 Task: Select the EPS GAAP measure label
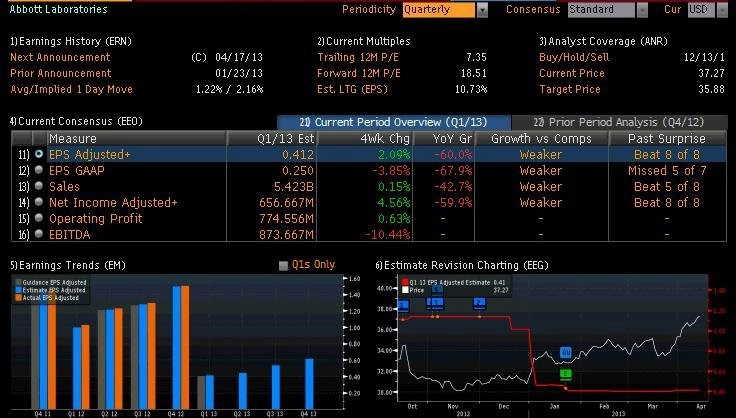tap(77, 170)
